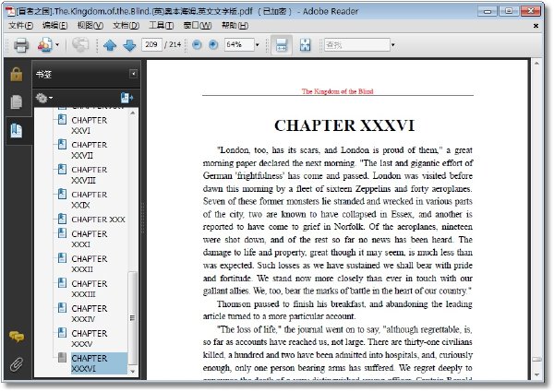Open bookmarks options gear menu
The height and width of the screenshot is (392, 554).
tap(43, 98)
